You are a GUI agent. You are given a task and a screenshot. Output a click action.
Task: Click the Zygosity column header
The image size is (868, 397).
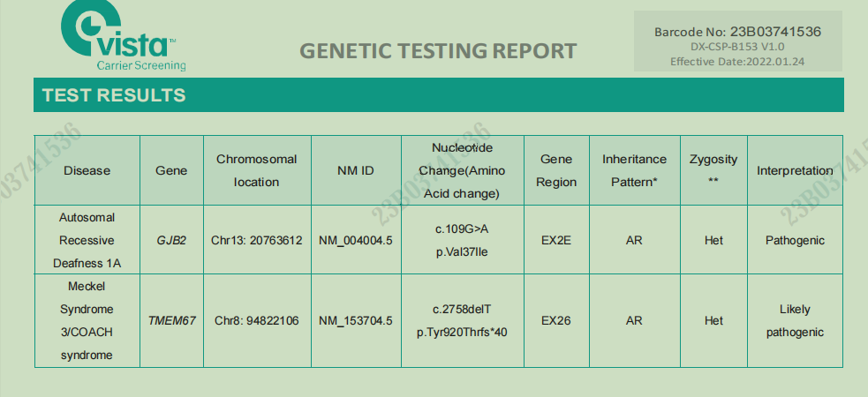coord(713,169)
